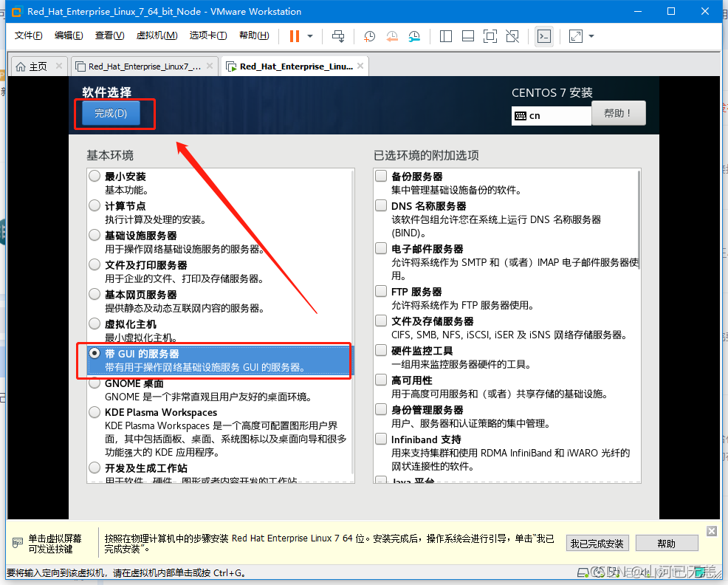Click the cn keyboard layout field
Image resolution: width=728 pixels, height=585 pixels.
coord(551,116)
